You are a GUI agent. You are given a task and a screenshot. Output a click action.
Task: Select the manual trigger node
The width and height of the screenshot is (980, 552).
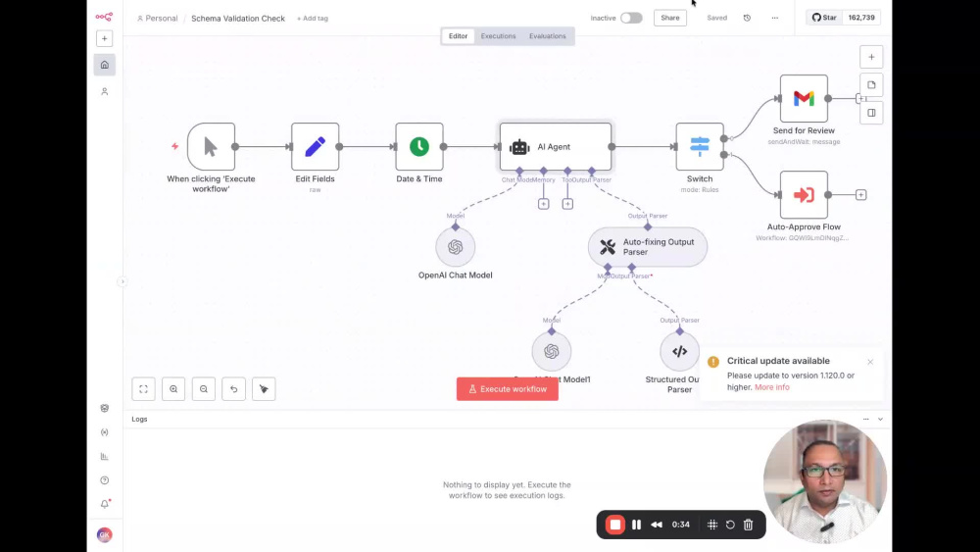(212, 146)
